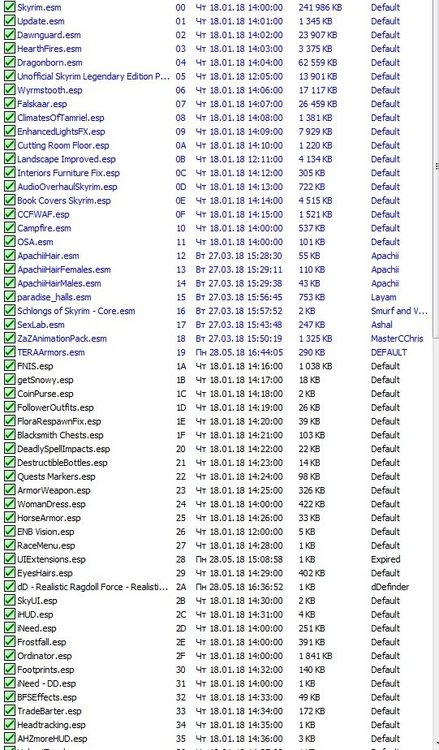Toggle the AHZmoreHUD.esp checkbox
Viewport: 439px width, 750px height.
click(9, 739)
